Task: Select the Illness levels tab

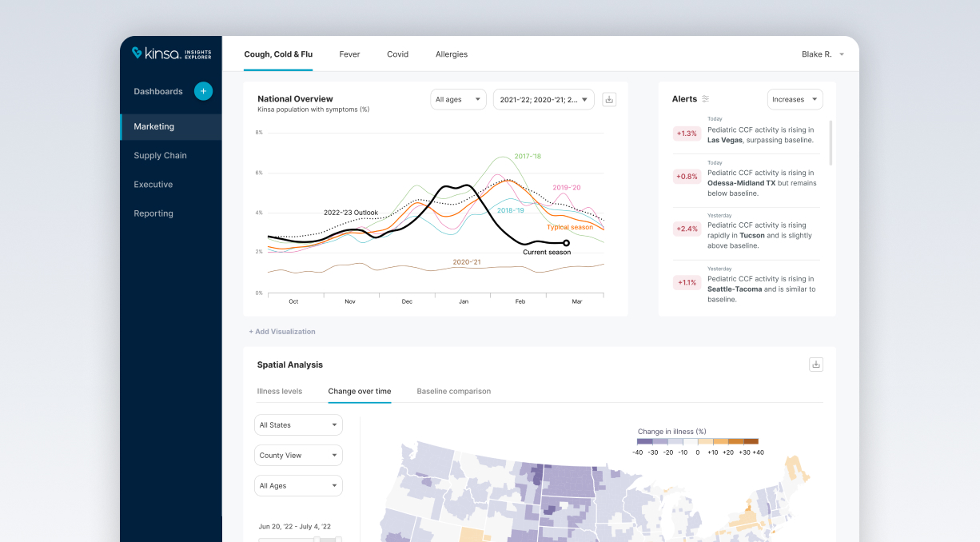Action: click(280, 392)
